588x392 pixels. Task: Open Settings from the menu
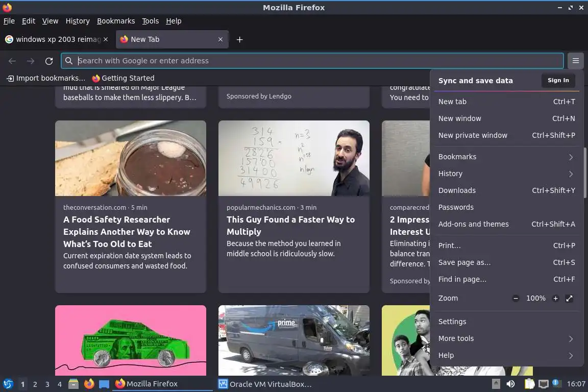coord(506,322)
